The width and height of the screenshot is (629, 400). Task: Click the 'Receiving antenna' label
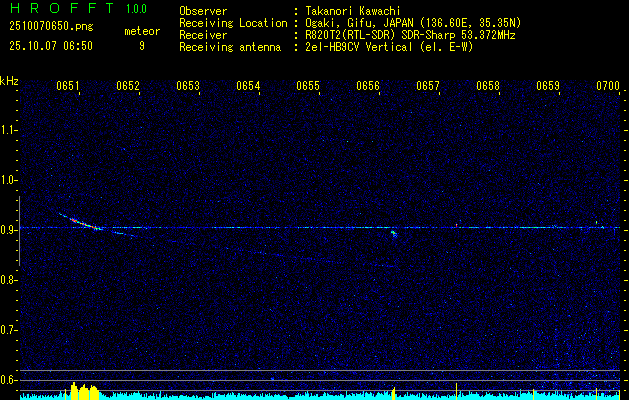click(x=230, y=47)
